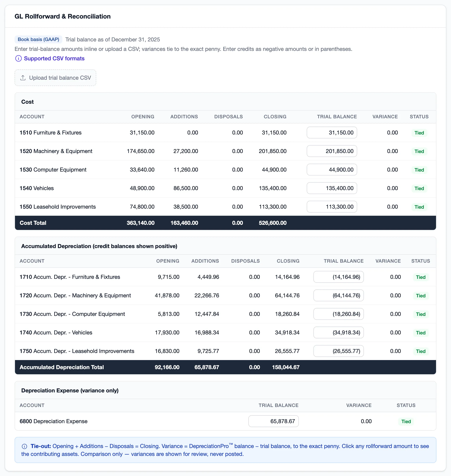Click accumulated depreciation additions 16,988.34
The image size is (451, 476).
207,332
